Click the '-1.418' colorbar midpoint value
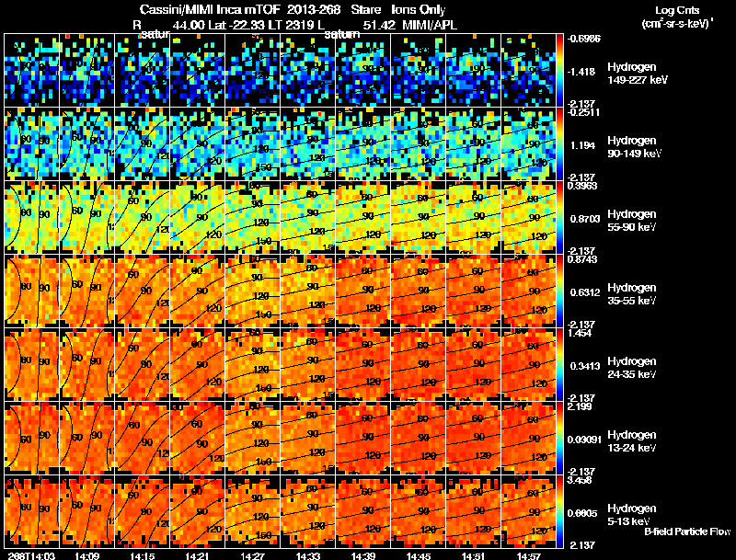 582,72
